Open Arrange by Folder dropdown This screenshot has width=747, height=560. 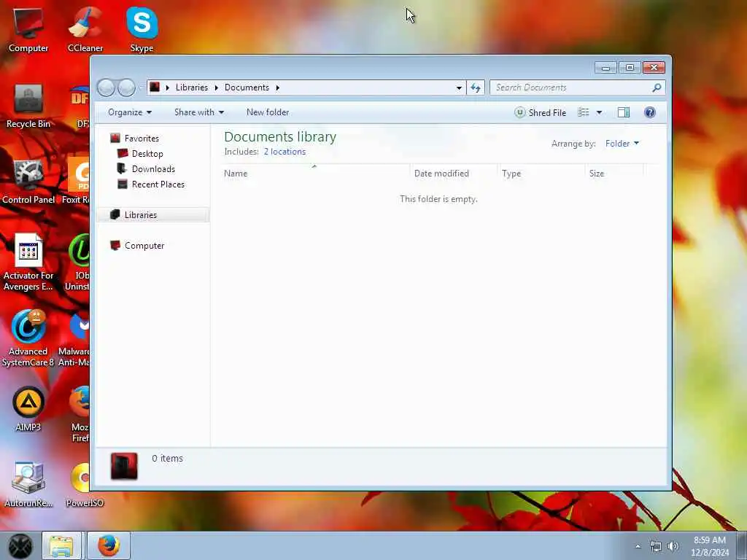pyautogui.click(x=622, y=144)
